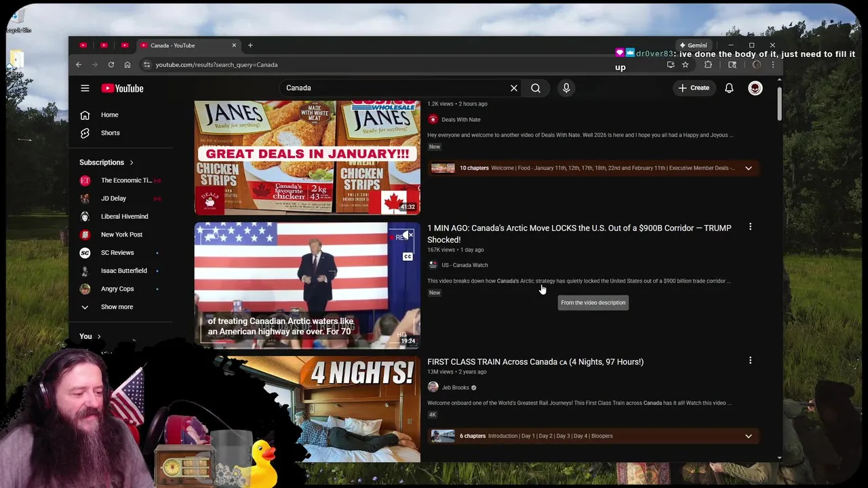Expand the Subscriptions section chevron
Viewport: 868px width, 488px height.
(x=132, y=163)
